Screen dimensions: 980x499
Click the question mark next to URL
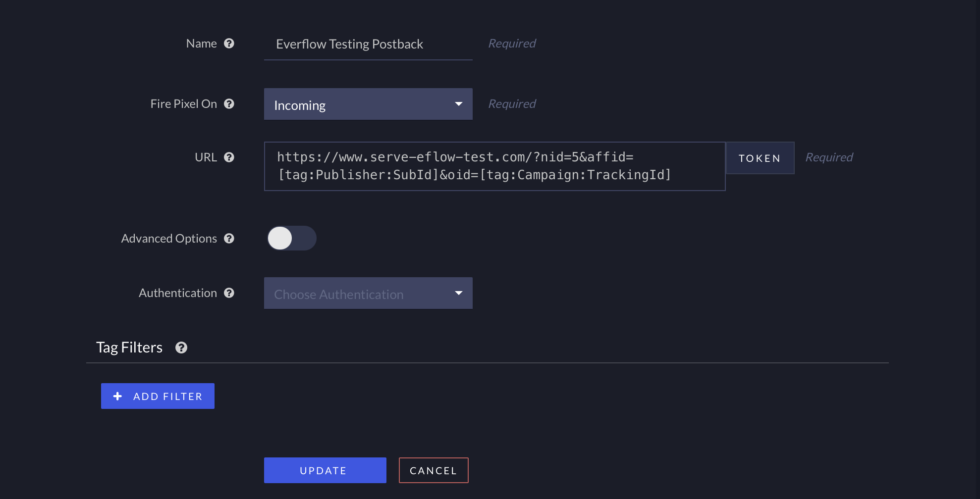(x=229, y=157)
